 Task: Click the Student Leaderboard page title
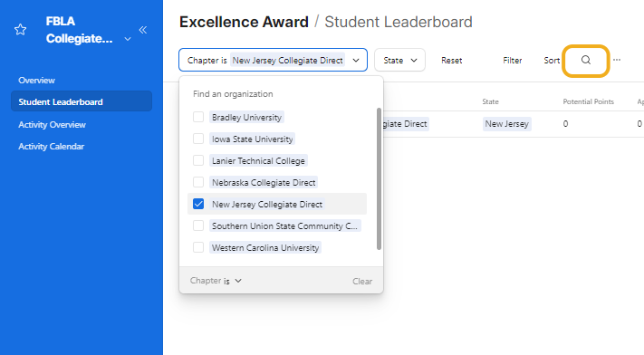[399, 22]
